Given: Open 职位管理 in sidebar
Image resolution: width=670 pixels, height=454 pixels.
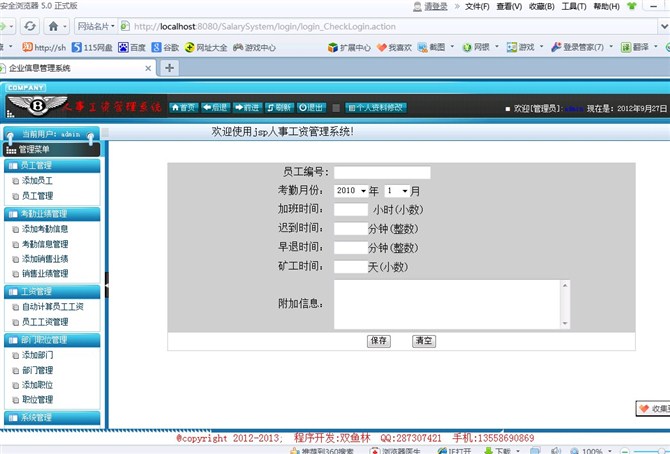Looking at the screenshot, I should (37, 400).
